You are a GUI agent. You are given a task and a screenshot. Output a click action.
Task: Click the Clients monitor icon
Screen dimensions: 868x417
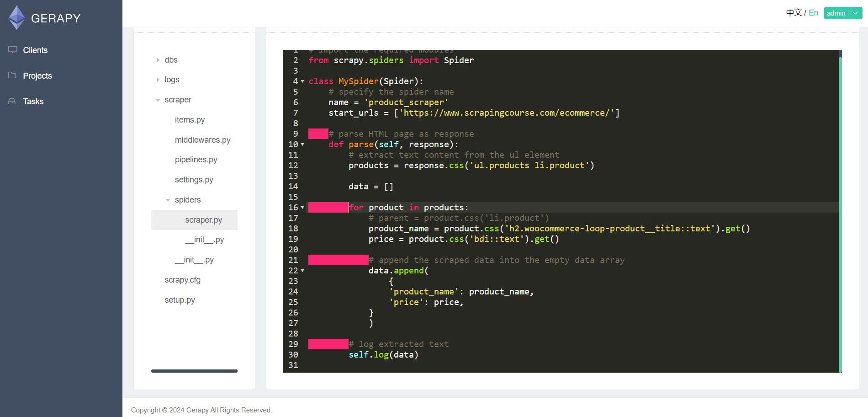[13, 50]
